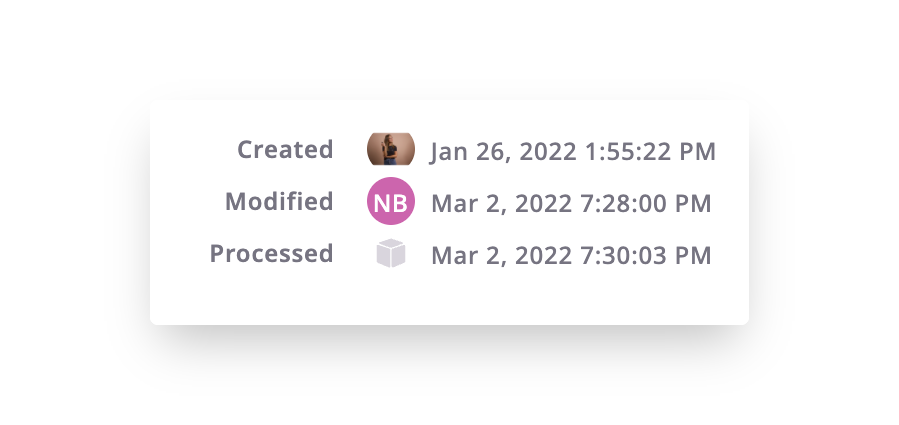Click Mar 2, 2022 date in Processed row

click(502, 256)
